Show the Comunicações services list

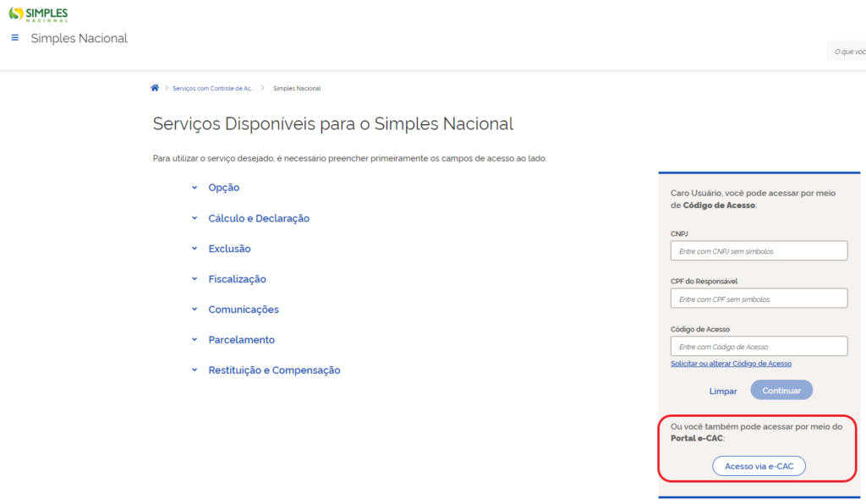coord(243,310)
